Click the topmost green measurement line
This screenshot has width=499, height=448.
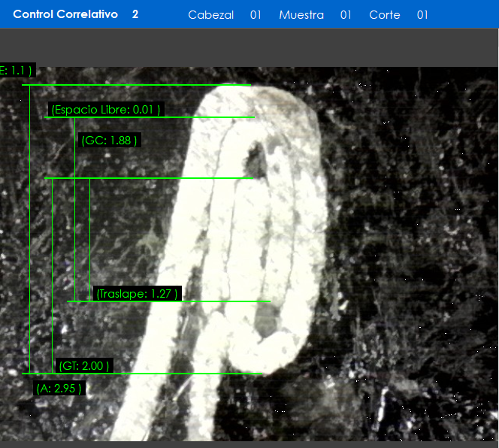point(135,86)
